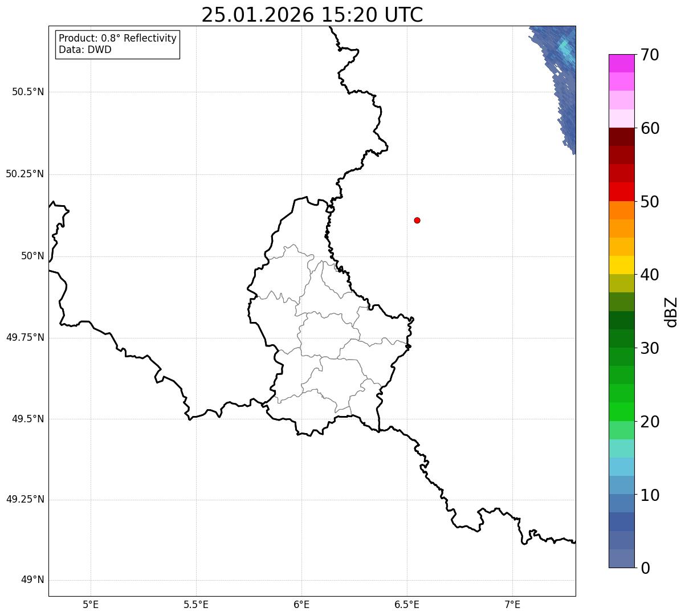Viewport: 685px width, 616px height.
Task: Click the "dBZ" colorbar label
Action: (x=671, y=312)
